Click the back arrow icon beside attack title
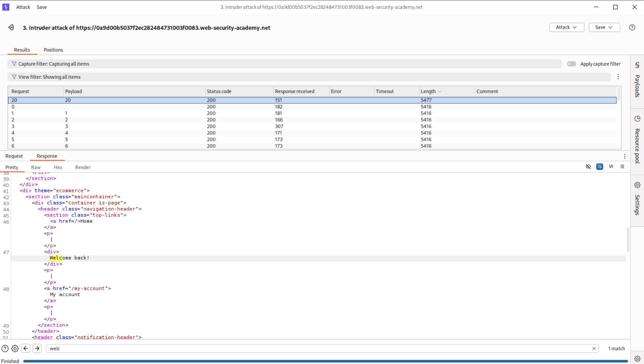Screen dimensions: 644x364 (11, 28)
